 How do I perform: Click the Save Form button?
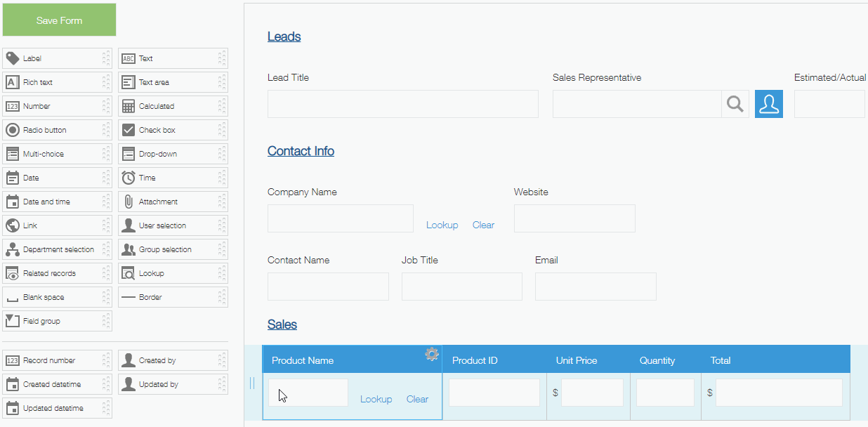point(60,20)
